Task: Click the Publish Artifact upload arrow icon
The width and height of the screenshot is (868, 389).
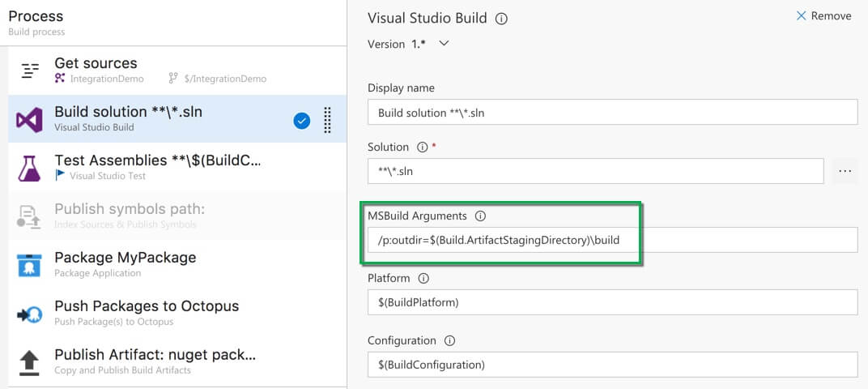Action: [29, 363]
